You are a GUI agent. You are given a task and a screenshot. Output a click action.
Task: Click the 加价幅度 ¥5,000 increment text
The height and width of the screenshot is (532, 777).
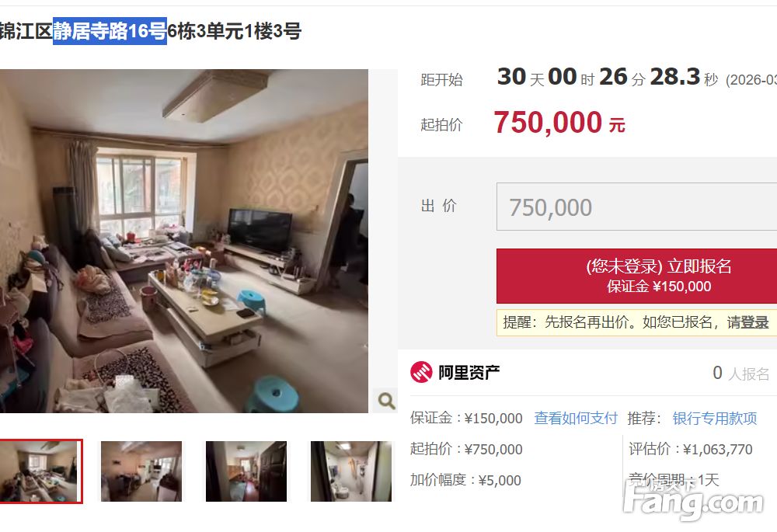(465, 480)
